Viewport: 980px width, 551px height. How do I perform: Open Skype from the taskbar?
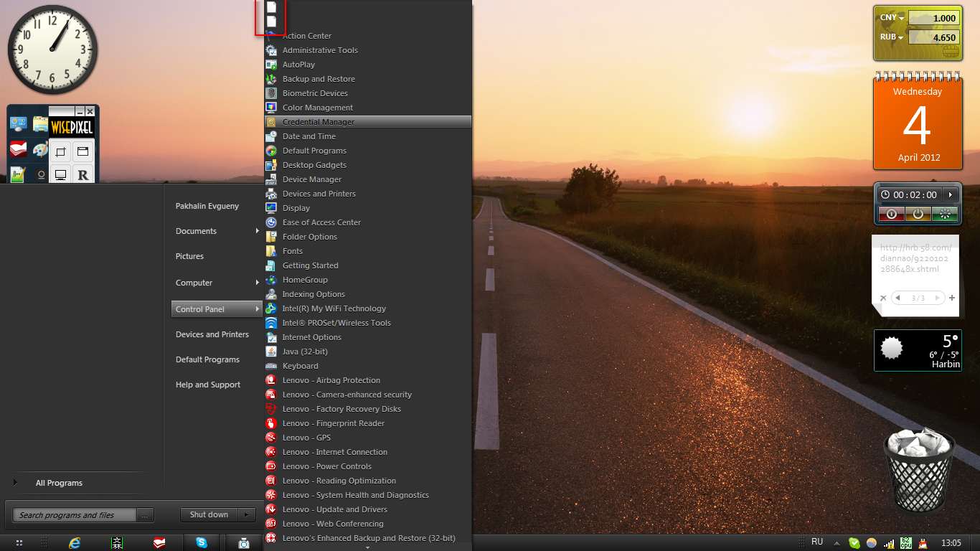tap(202, 543)
